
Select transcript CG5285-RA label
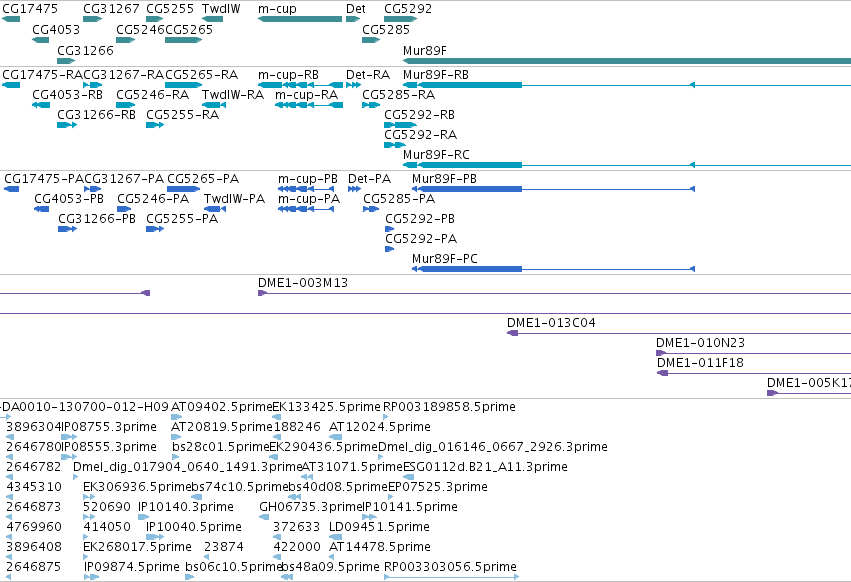click(398, 94)
